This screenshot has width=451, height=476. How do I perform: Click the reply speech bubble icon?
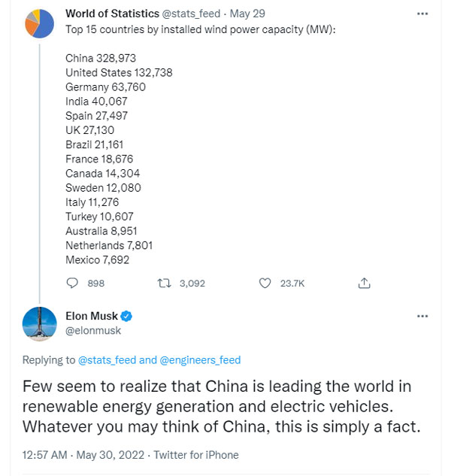[x=73, y=283]
